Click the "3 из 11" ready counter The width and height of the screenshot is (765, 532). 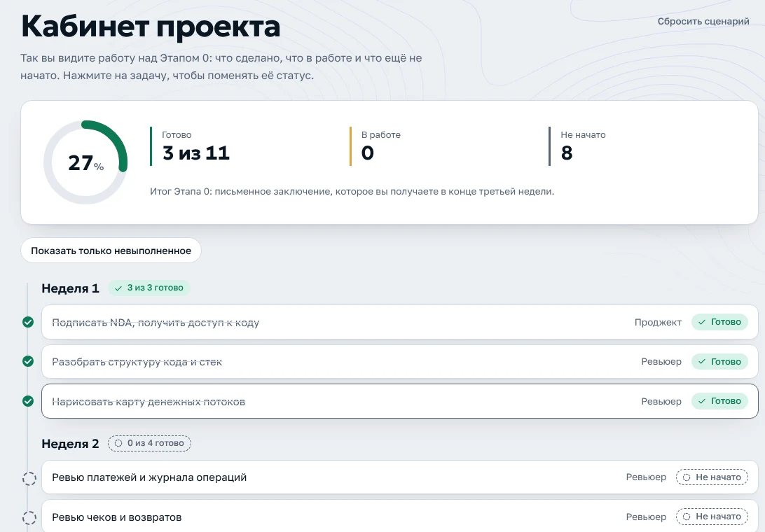click(195, 153)
